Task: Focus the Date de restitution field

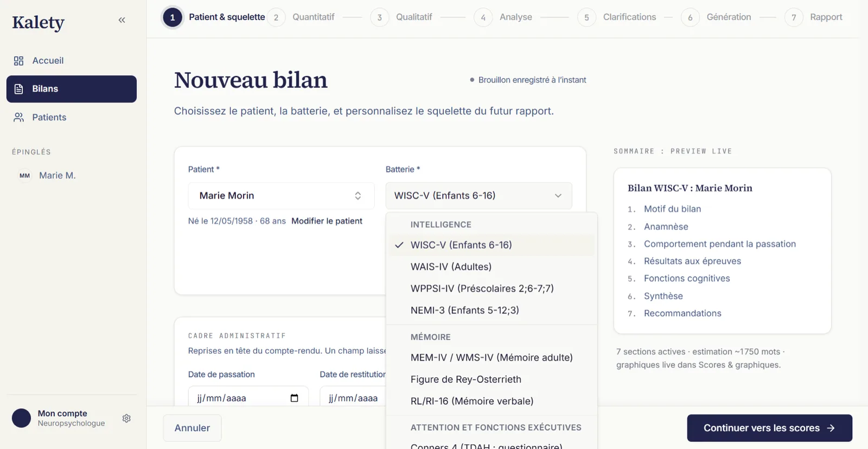Action: (x=353, y=398)
